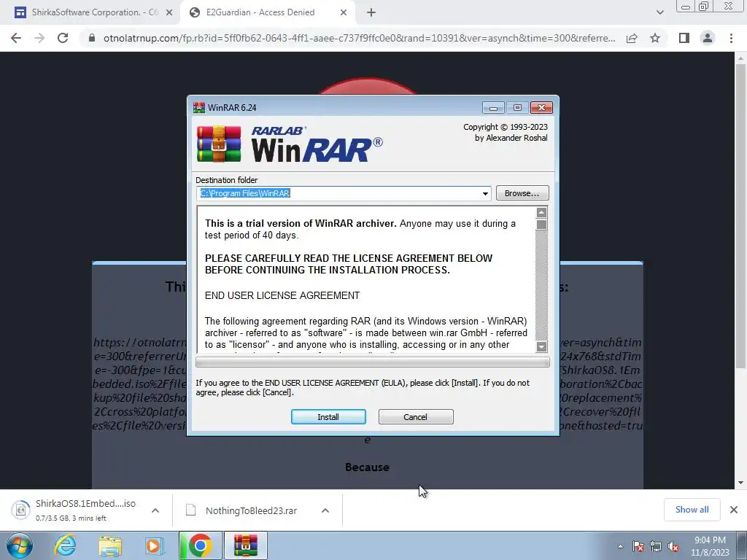Toggle Chrome side panel icon
This screenshot has width=747, height=560.
coord(684,38)
